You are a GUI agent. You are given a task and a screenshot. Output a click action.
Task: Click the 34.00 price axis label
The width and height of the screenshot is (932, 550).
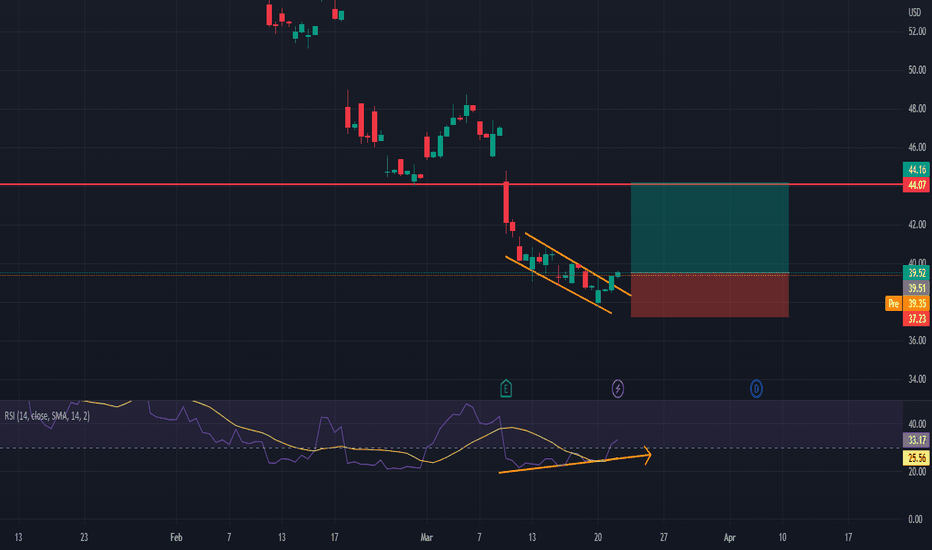click(917, 379)
